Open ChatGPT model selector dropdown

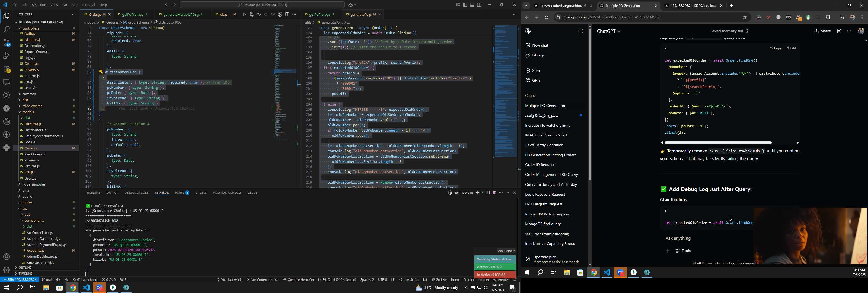(x=608, y=31)
